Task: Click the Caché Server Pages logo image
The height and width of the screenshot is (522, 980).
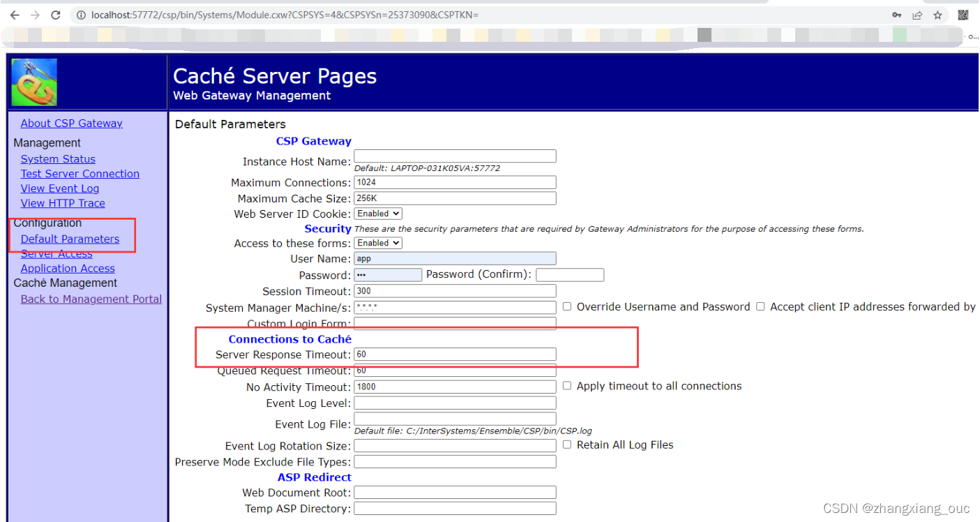Action: coord(34,82)
